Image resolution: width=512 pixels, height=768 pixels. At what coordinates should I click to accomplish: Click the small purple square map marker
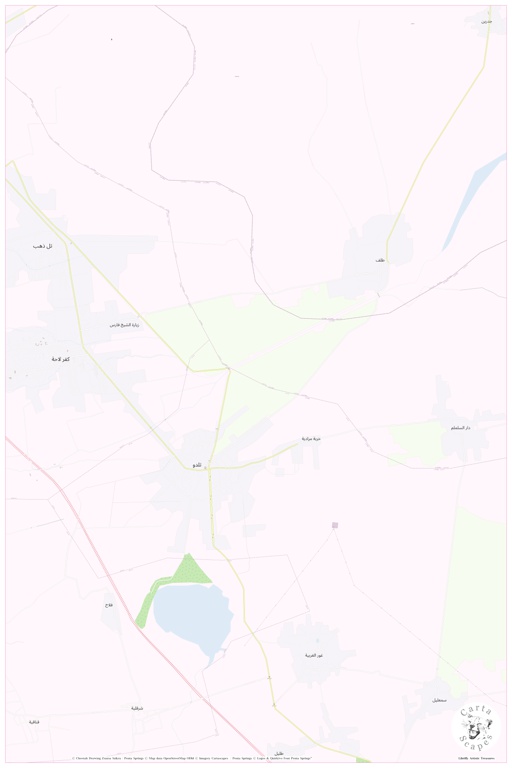(335, 526)
